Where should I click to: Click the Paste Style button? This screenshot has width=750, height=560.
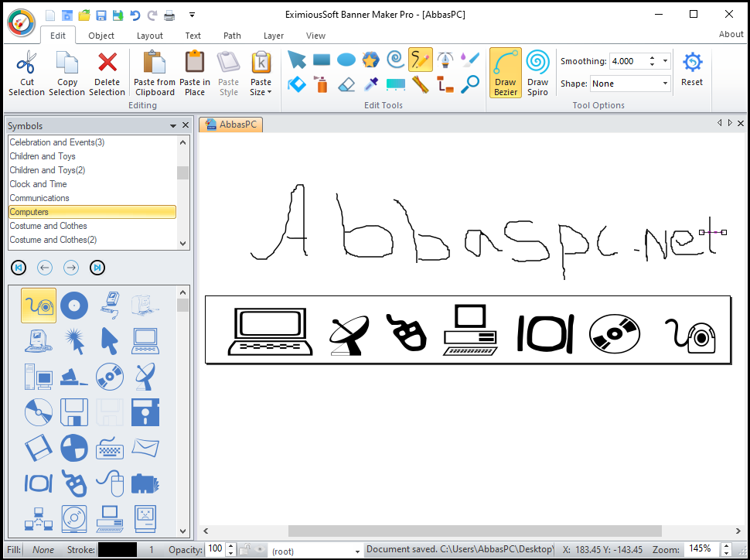click(x=228, y=73)
